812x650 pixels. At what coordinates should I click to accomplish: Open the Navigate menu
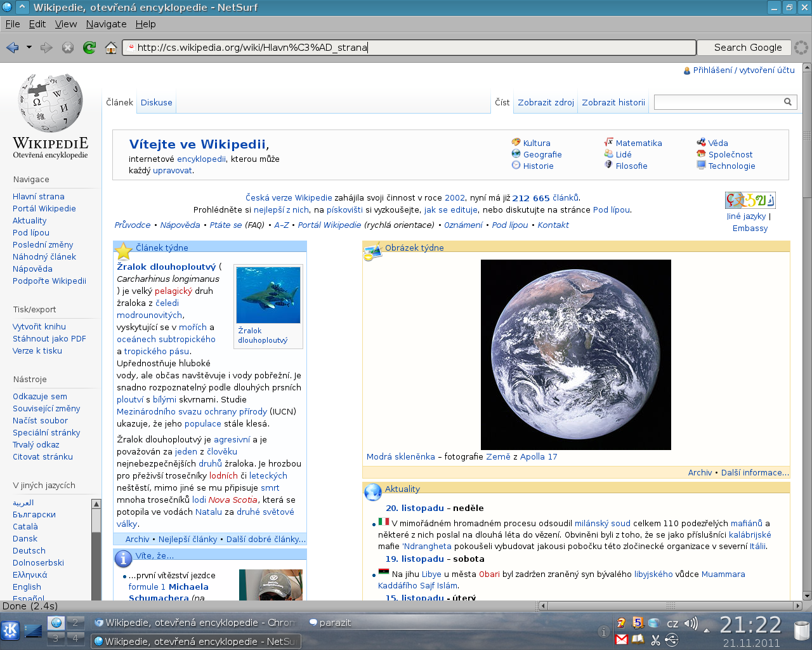[106, 24]
